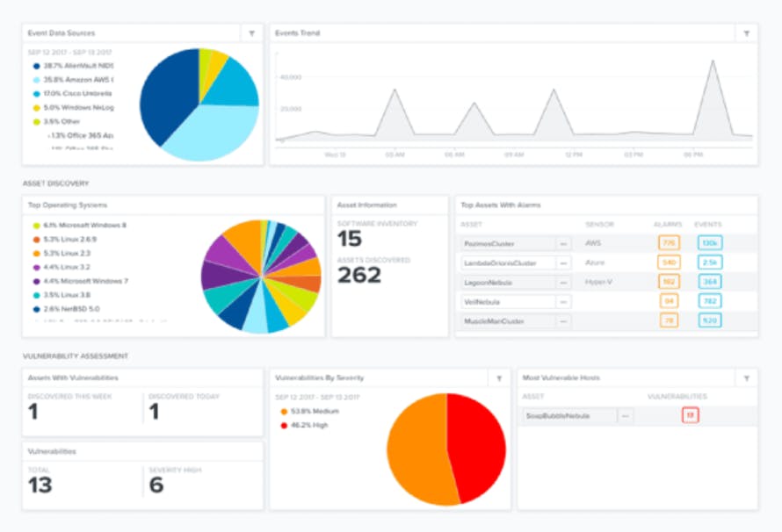
Task: Open the Events Trend filter icon
Action: (x=746, y=33)
